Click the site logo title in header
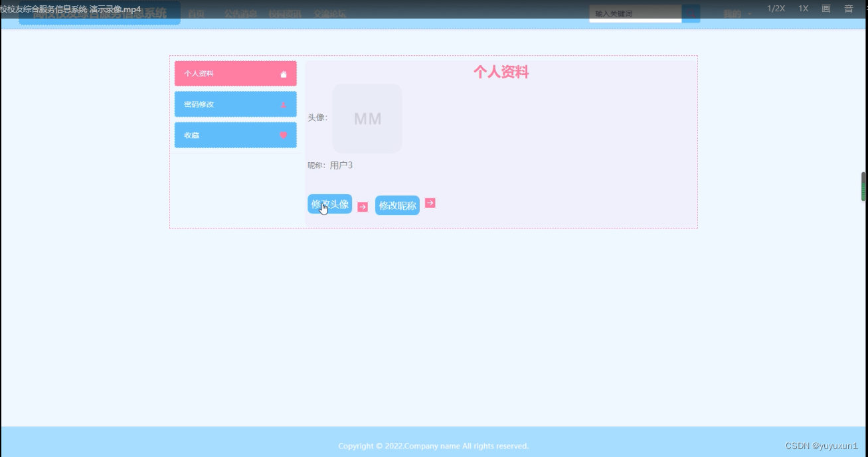The height and width of the screenshot is (457, 868). pos(100,13)
